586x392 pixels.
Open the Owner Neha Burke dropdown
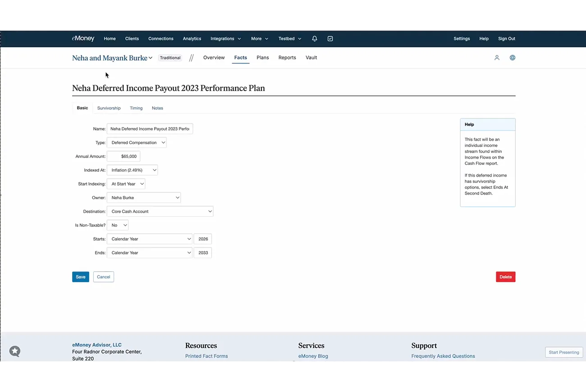(x=144, y=198)
